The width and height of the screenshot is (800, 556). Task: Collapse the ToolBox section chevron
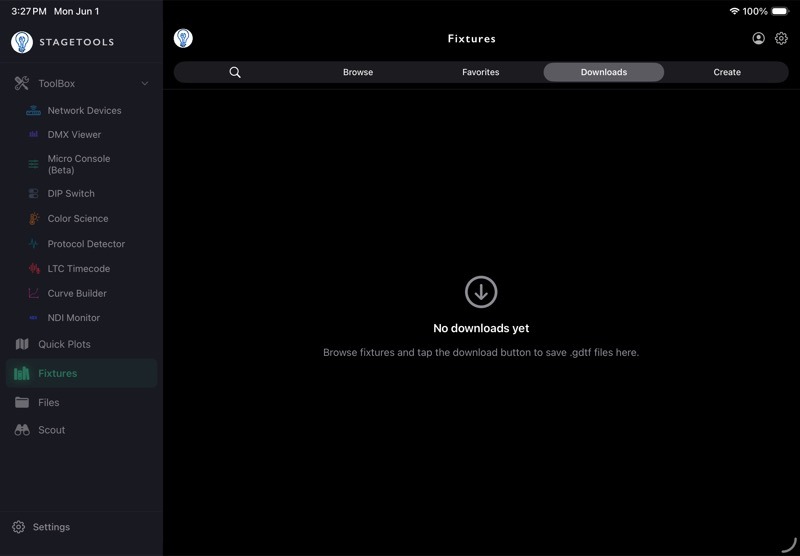[145, 83]
